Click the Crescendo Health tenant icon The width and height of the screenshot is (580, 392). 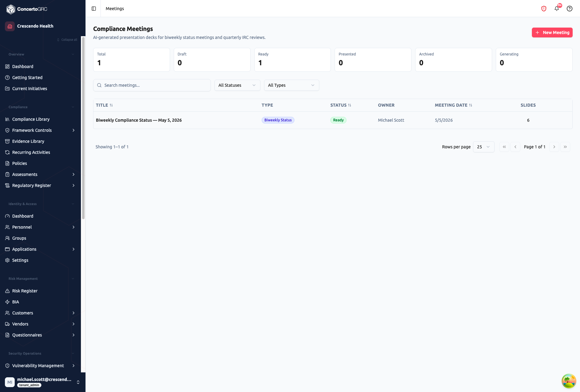(x=10, y=26)
